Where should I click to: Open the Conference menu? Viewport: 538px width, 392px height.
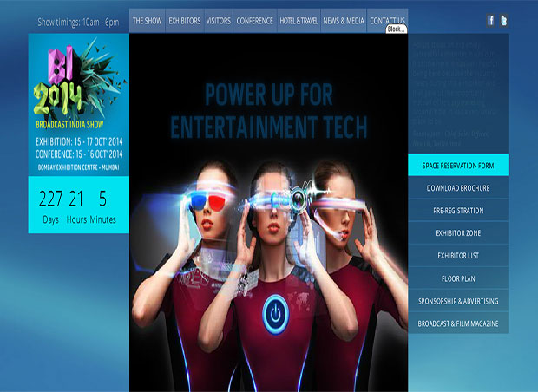pyautogui.click(x=255, y=21)
